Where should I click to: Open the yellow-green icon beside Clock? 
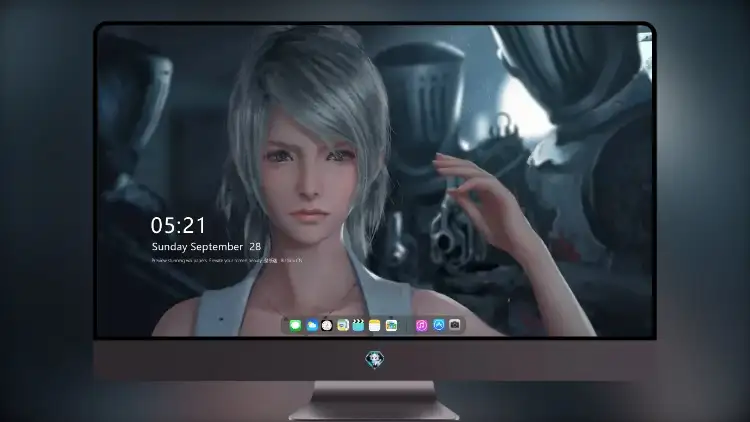click(342, 326)
